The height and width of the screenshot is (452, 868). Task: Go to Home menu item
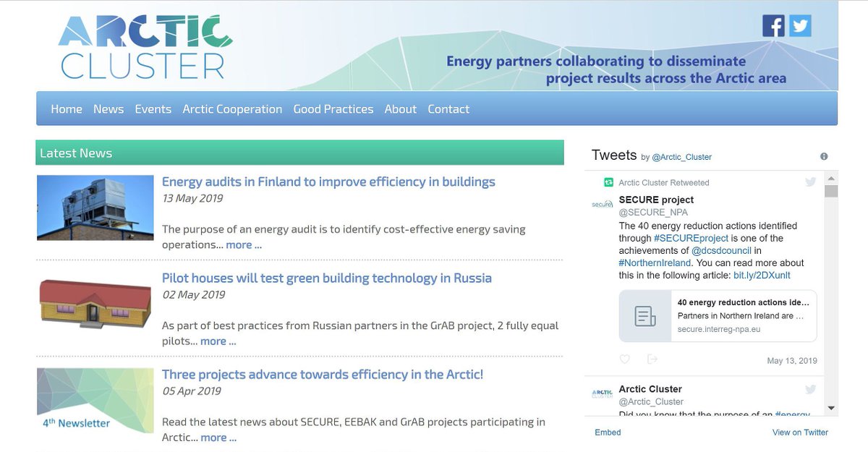point(67,109)
